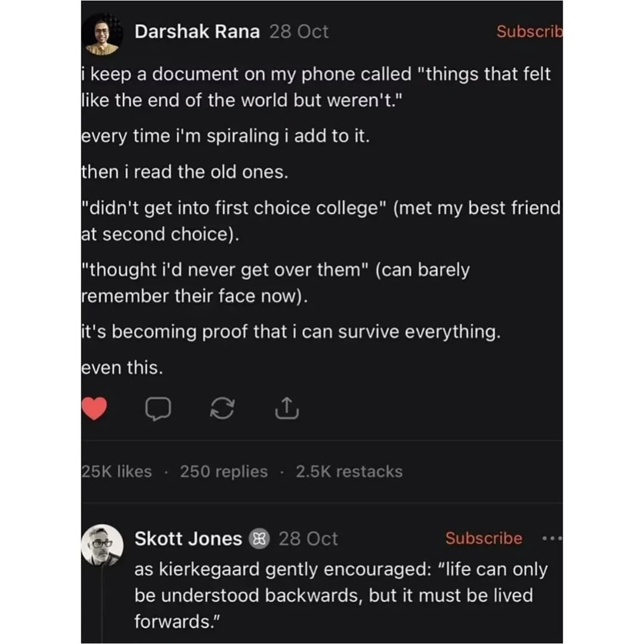Open the three-dot more options menu
The width and height of the screenshot is (644, 644).
(552, 538)
